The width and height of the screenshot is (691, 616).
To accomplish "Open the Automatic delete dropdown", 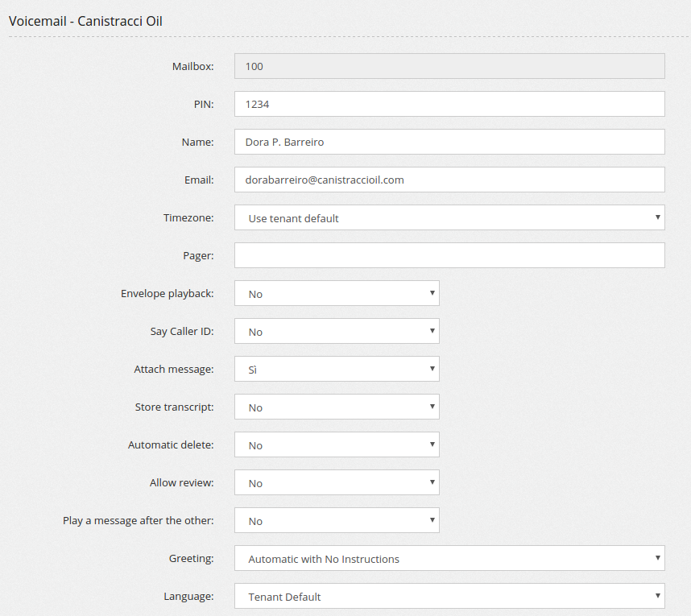I will click(x=337, y=444).
